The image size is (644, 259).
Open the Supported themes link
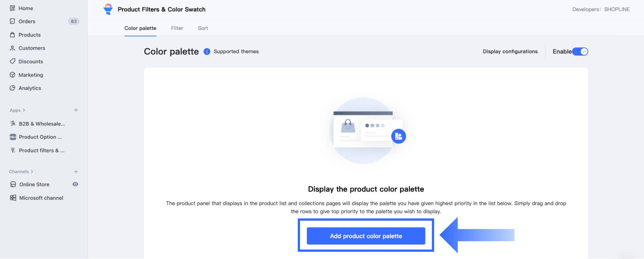tap(236, 52)
